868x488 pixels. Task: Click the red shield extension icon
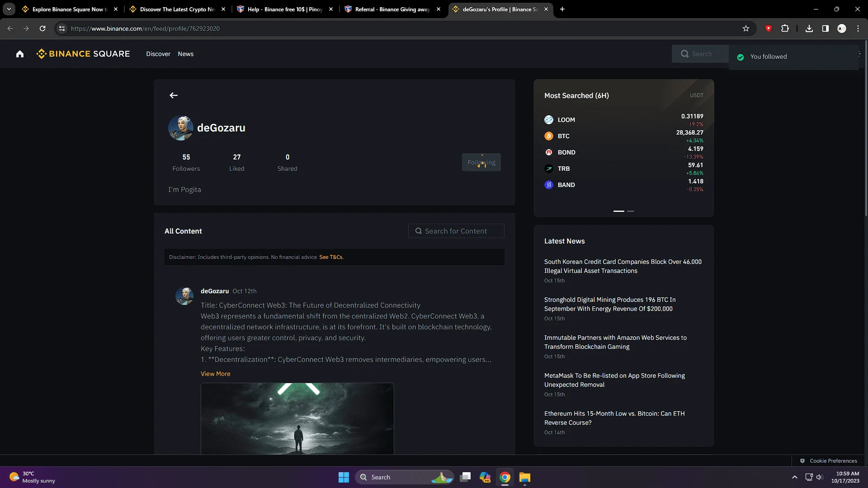769,28
